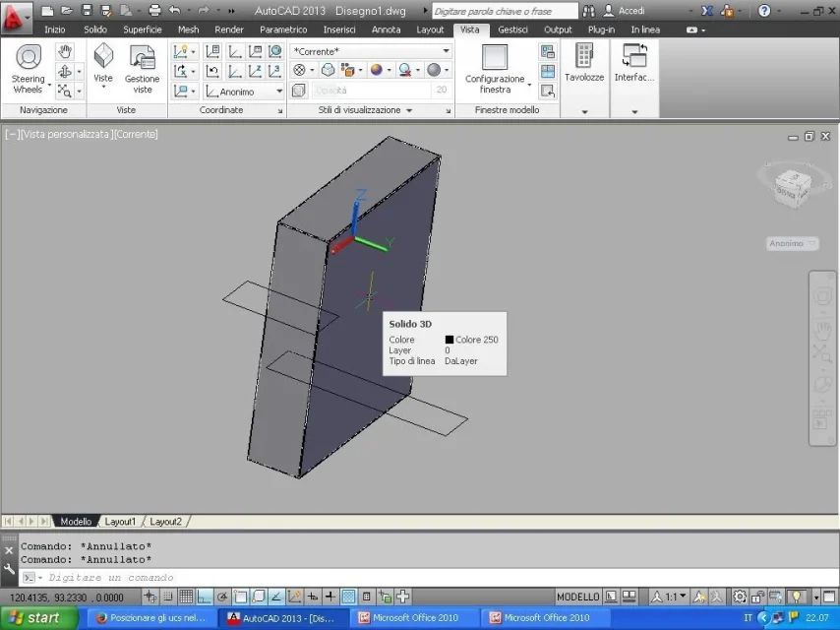
Task: Click the realistic face style box icon
Action: tap(328, 70)
